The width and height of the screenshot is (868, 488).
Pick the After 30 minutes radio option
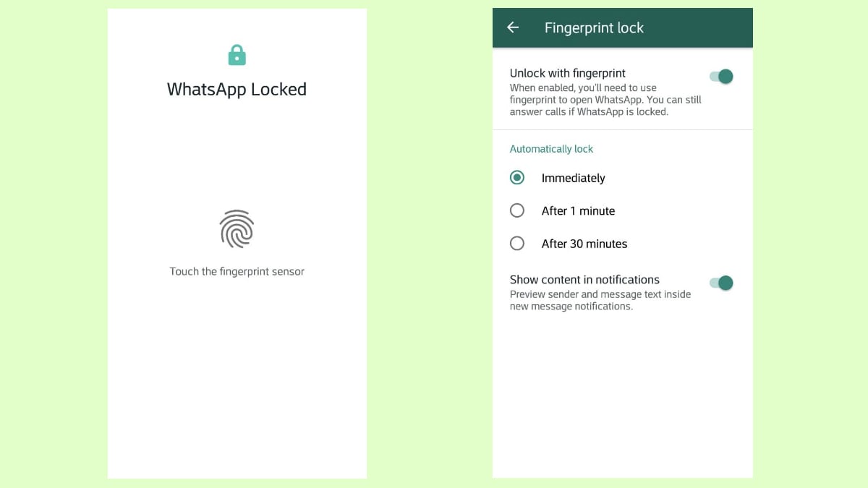pyautogui.click(x=516, y=244)
